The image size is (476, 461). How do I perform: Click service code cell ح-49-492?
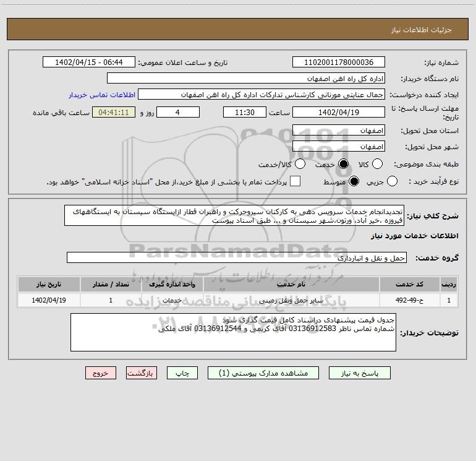[x=409, y=300]
